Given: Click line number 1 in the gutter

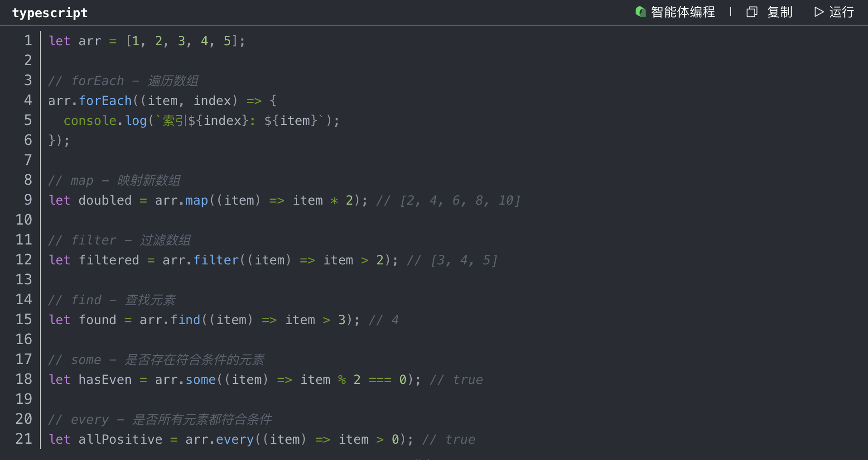Looking at the screenshot, I should tap(28, 41).
